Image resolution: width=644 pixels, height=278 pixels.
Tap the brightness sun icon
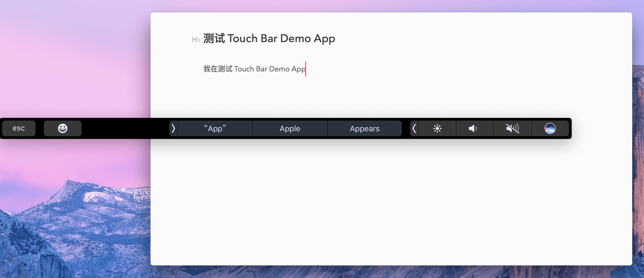pyautogui.click(x=437, y=128)
